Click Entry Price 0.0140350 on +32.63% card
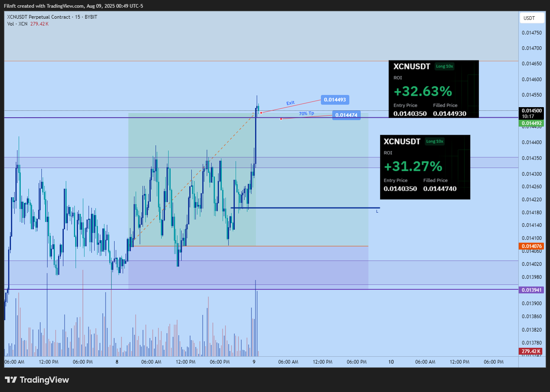Image resolution: width=550 pixels, height=392 pixels. tap(410, 114)
